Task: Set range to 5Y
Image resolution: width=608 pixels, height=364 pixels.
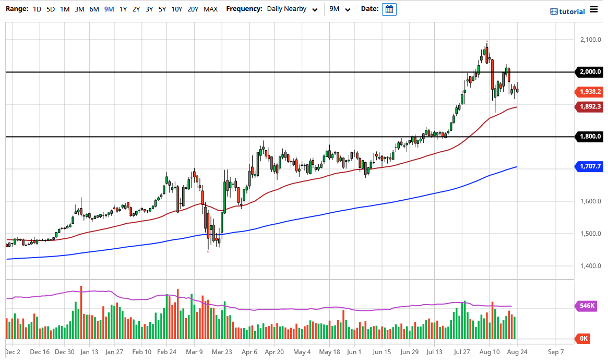Action: (x=162, y=9)
